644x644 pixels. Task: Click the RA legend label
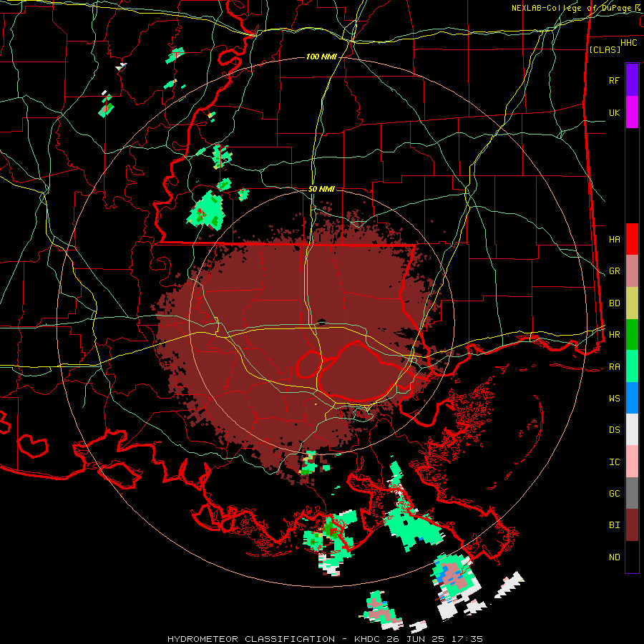[614, 367]
